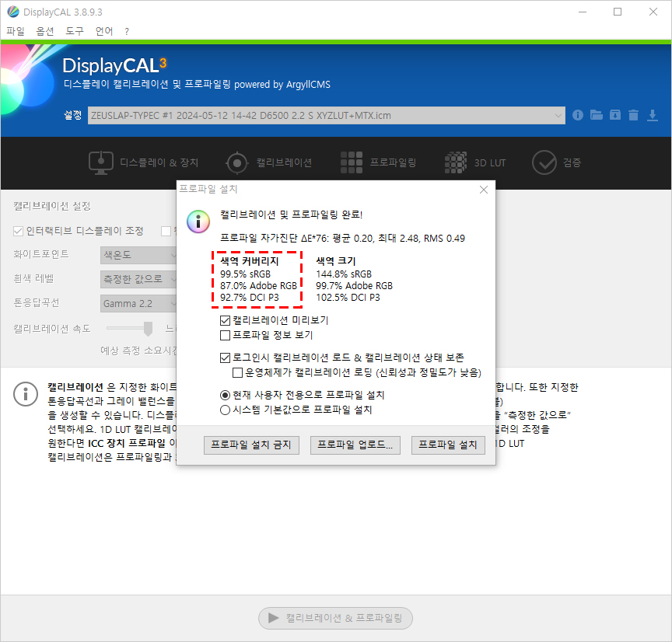The image size is (672, 642).
Task: Open the 톤응답곡선 Gamma 2.2 dropdown
Action: tap(138, 304)
